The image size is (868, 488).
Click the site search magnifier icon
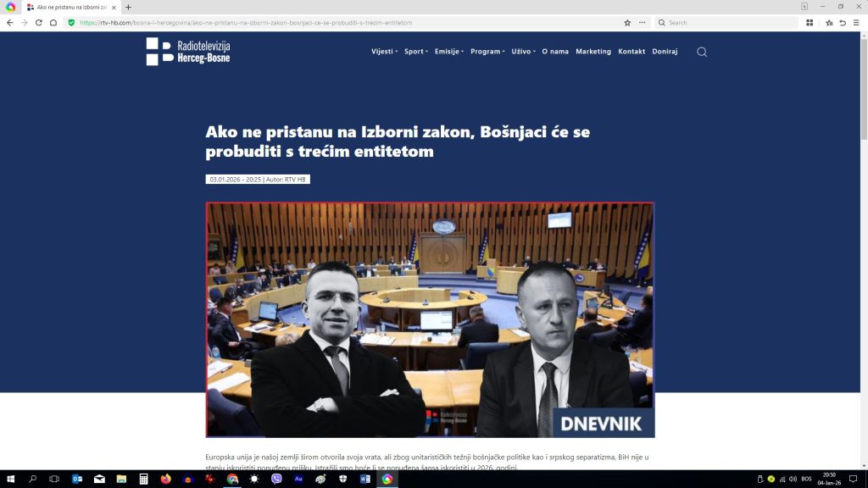[x=702, y=52]
